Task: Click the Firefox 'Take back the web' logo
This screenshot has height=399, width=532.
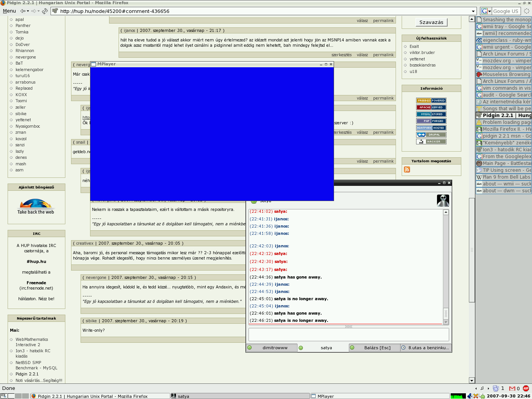Action: click(x=36, y=206)
